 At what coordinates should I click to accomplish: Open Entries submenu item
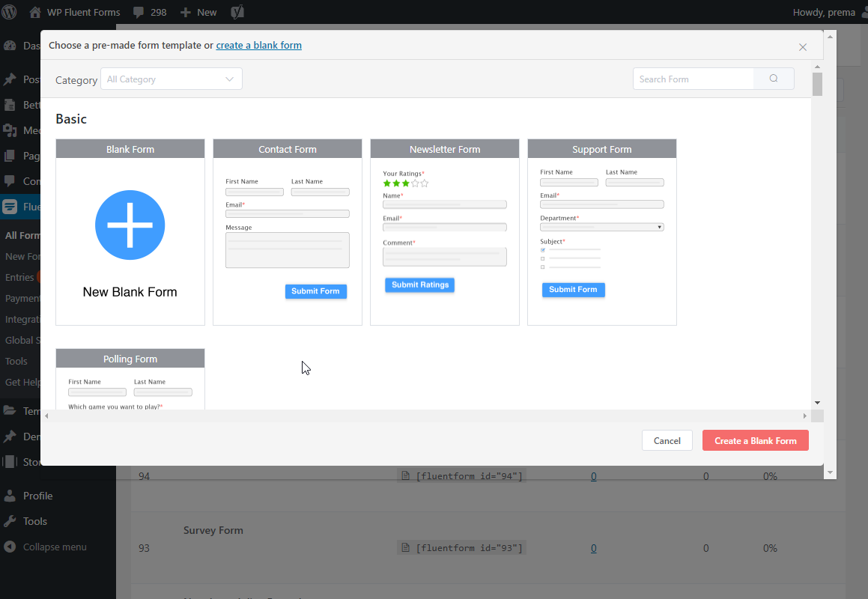point(20,277)
